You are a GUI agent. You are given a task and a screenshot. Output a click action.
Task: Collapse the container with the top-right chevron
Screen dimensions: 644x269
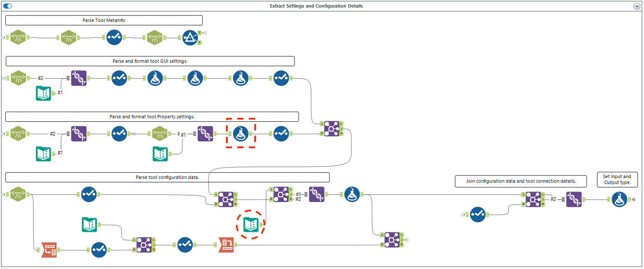click(x=636, y=6)
